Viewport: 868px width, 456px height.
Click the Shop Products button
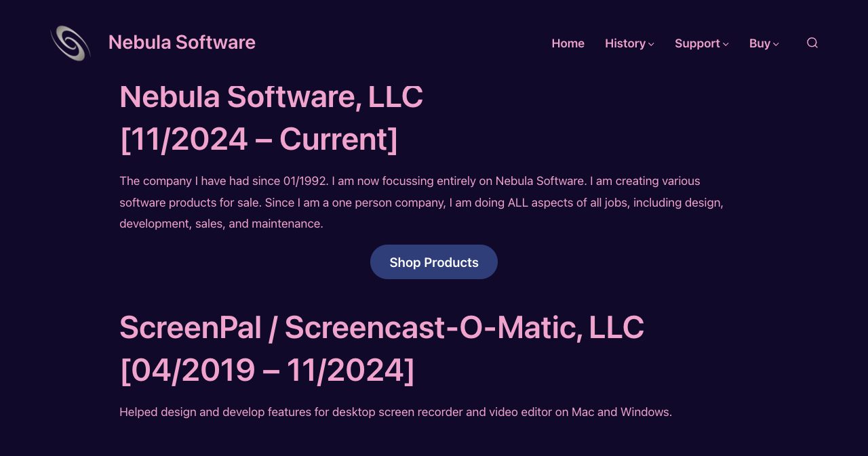434,262
